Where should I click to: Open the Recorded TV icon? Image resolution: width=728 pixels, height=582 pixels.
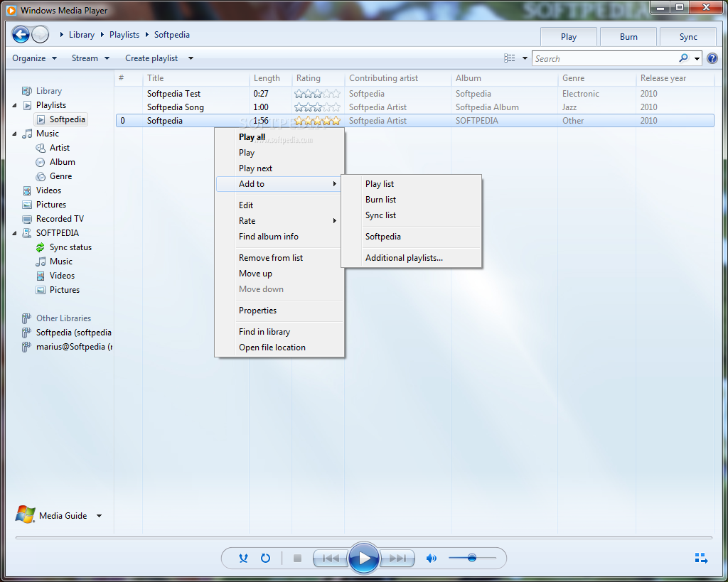coord(28,219)
